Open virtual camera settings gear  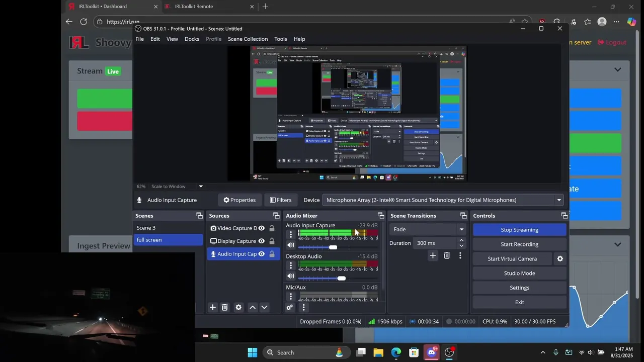pos(560,259)
